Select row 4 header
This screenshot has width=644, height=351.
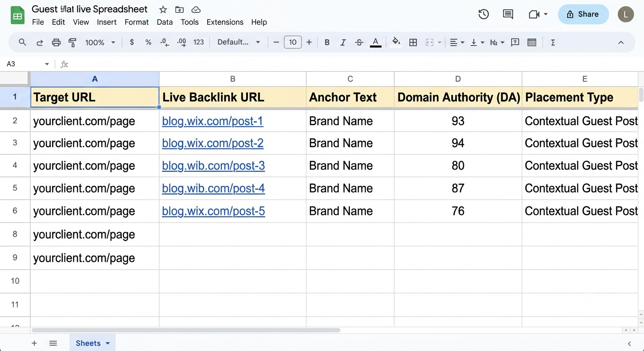coord(15,165)
